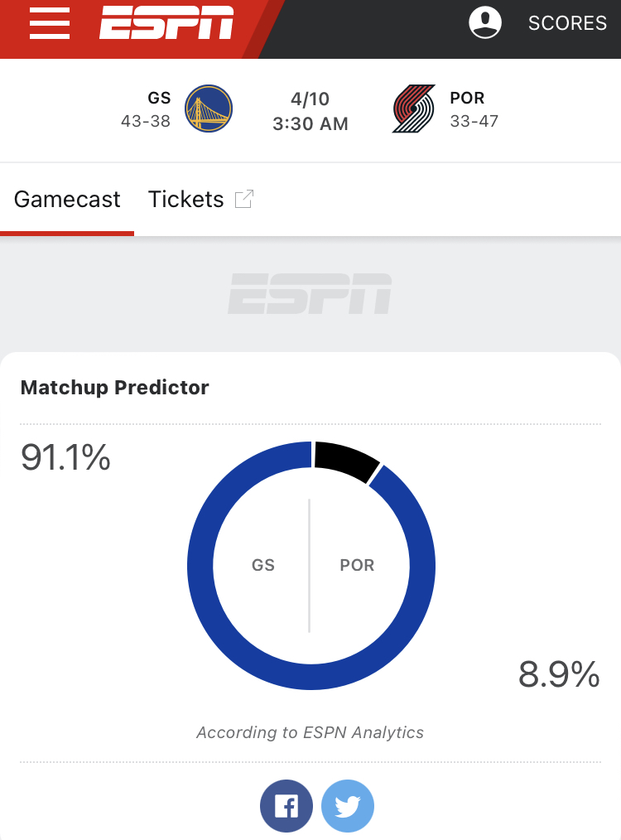Click the 4/10 3:30 AM game time
The image size is (621, 840).
pyautogui.click(x=310, y=111)
